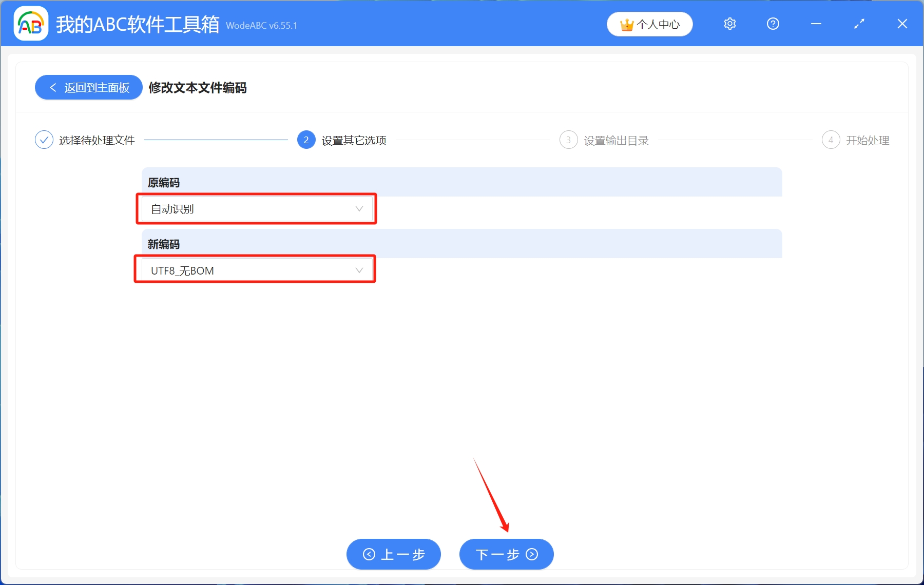Screen dimensions: 924x585
Task: Click the back arrow icon in 返回到主面板
Action: pyautogui.click(x=53, y=87)
